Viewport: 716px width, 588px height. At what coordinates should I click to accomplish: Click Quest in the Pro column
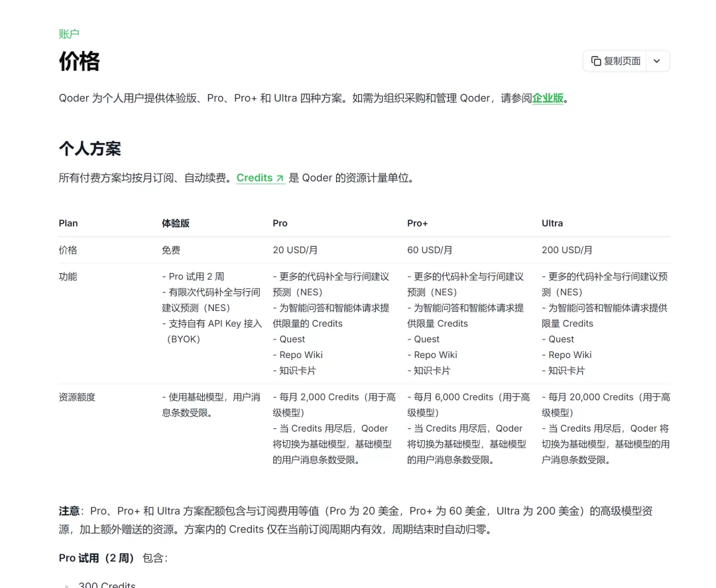[292, 339]
